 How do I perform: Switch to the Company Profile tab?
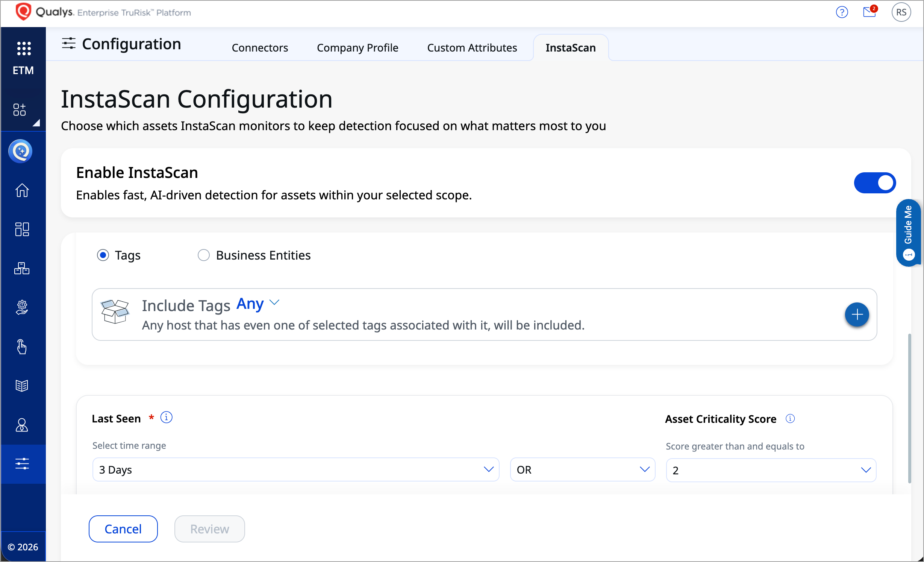357,48
